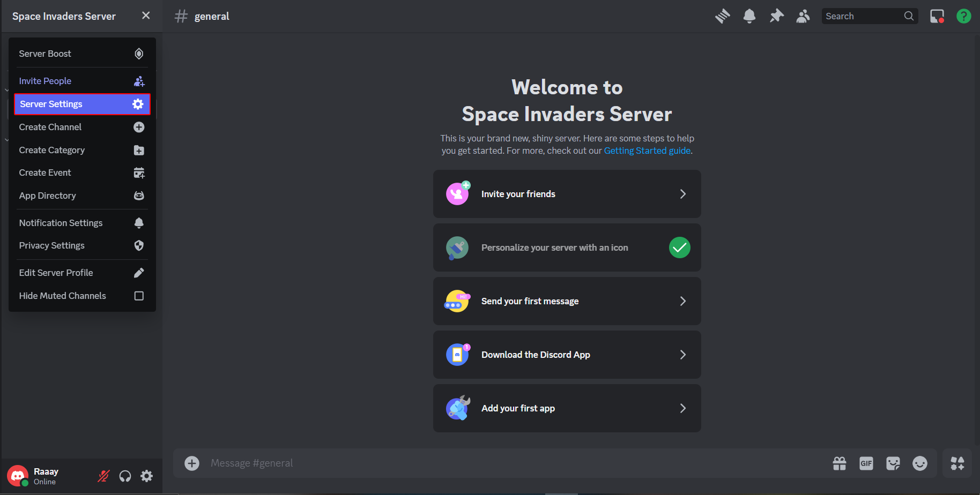Click the Invite People person-plus icon

click(139, 81)
